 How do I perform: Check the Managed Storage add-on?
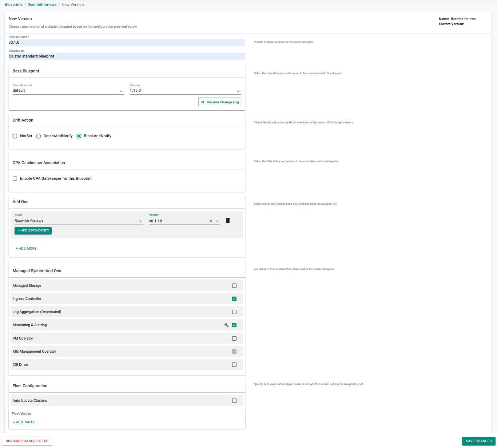pyautogui.click(x=234, y=286)
